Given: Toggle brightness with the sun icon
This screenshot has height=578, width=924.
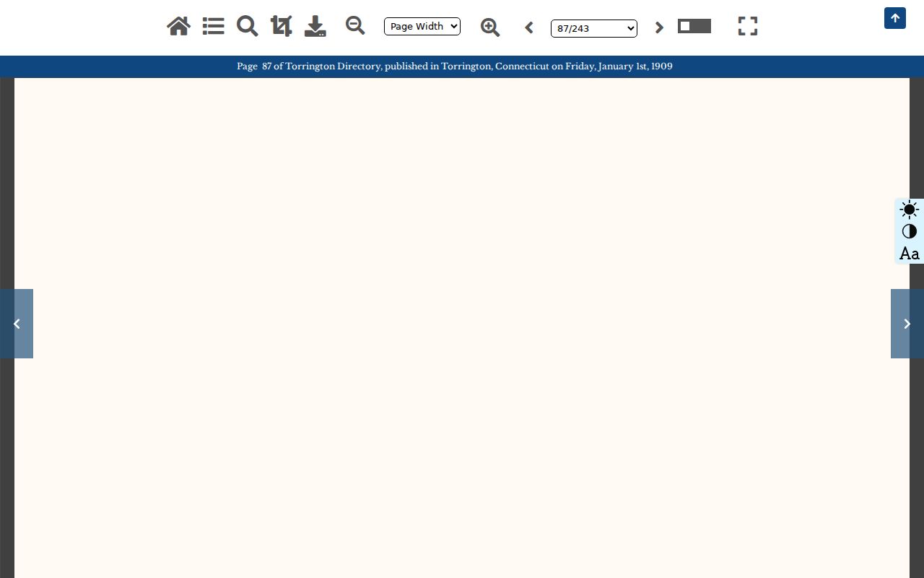Looking at the screenshot, I should (910, 210).
